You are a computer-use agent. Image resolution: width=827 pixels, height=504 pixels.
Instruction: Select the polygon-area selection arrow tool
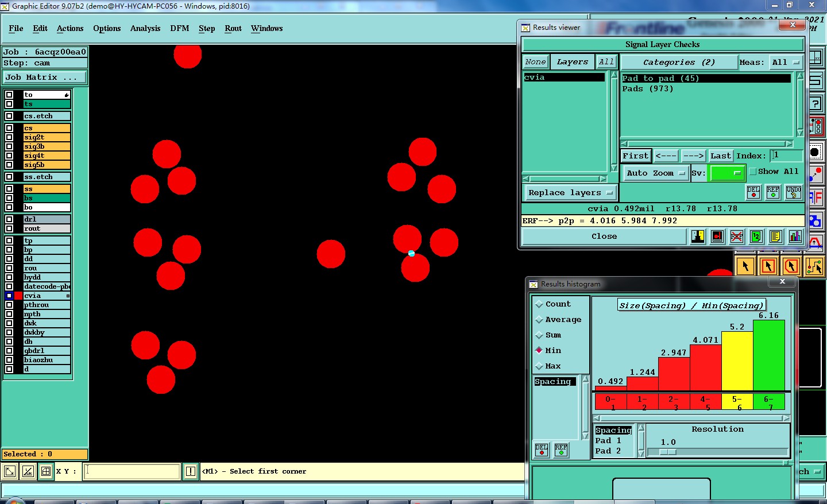coord(791,266)
